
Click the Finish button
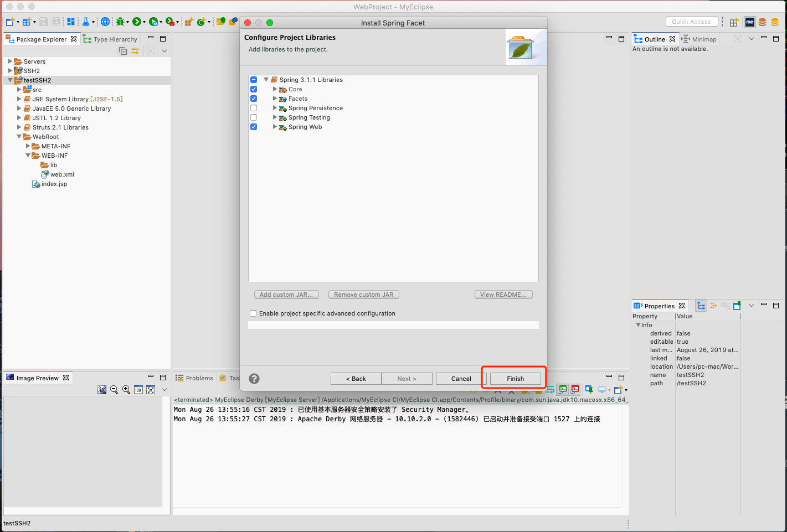click(515, 379)
